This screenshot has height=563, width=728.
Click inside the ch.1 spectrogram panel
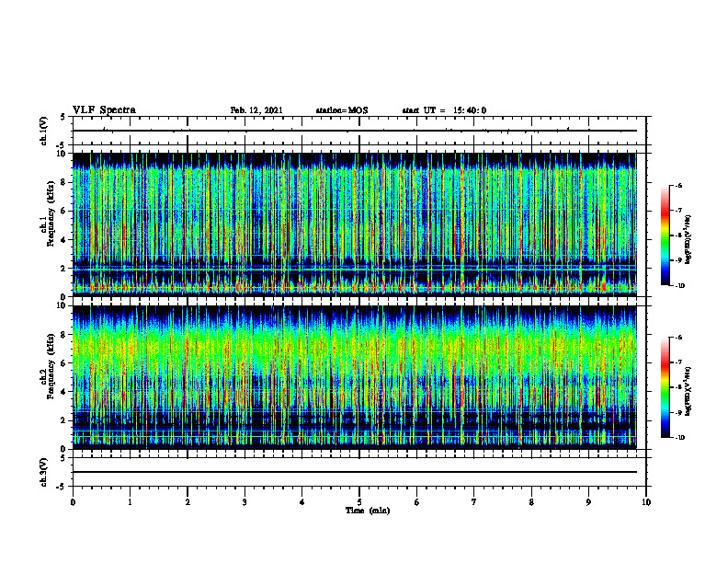pos(355,224)
